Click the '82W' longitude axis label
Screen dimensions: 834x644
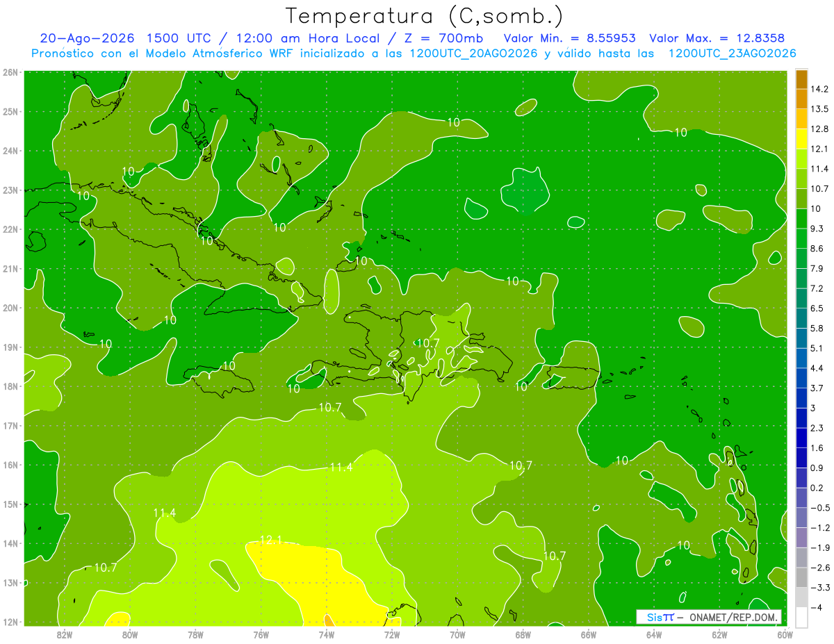pyautogui.click(x=65, y=634)
